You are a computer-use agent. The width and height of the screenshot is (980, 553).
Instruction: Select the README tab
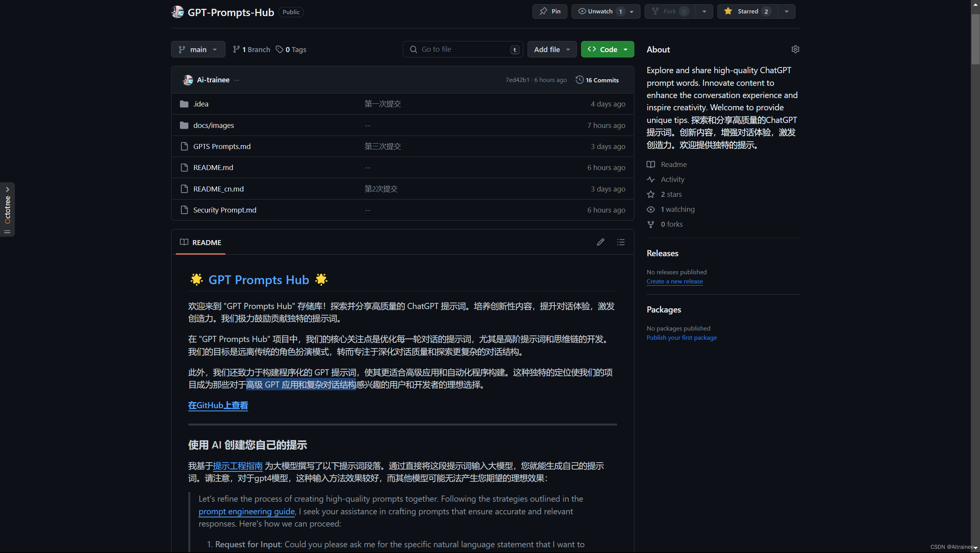coord(201,242)
